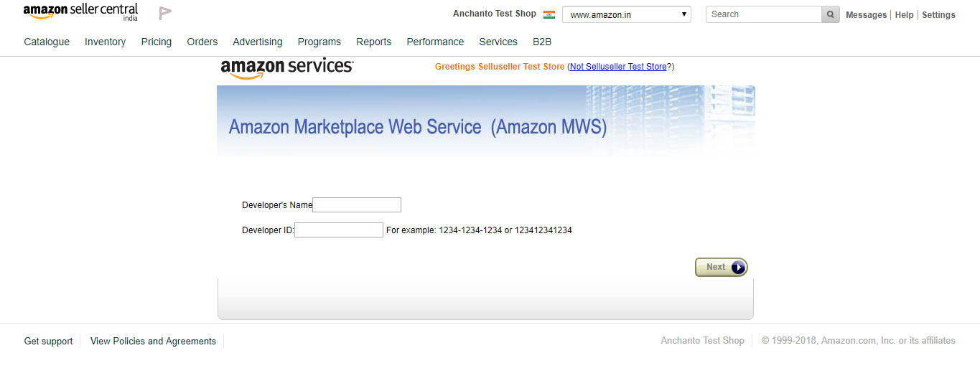Click the India flag icon

point(549,14)
